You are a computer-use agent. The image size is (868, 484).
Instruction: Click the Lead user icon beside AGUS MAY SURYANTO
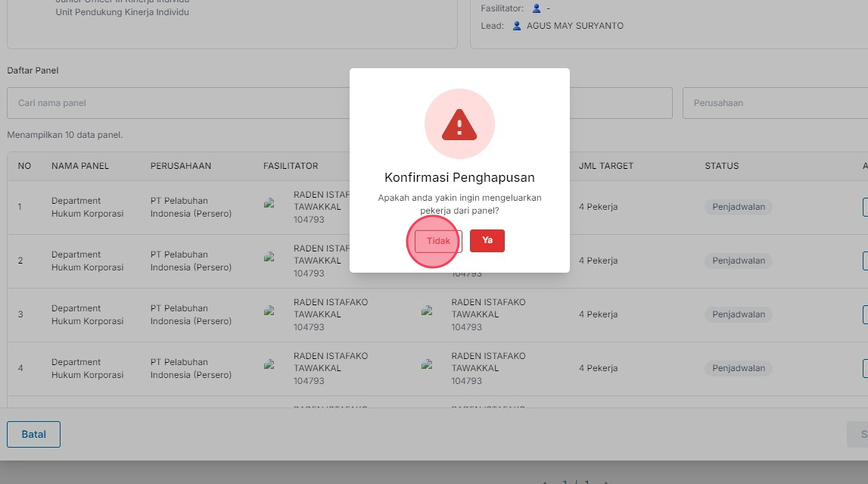pos(517,26)
